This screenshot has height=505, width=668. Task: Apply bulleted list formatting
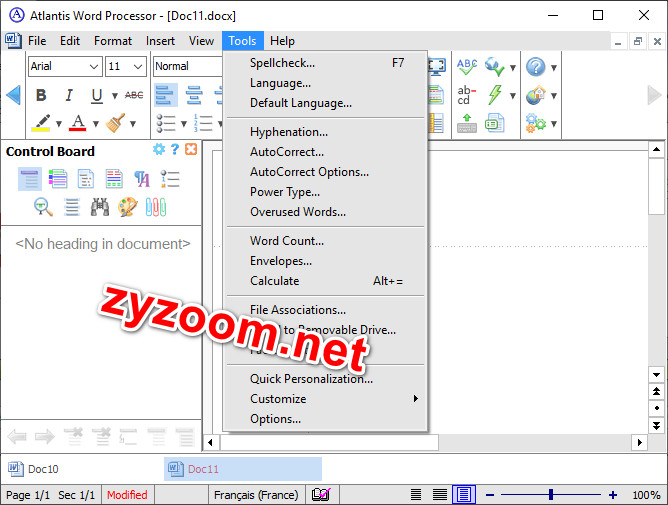tap(166, 123)
